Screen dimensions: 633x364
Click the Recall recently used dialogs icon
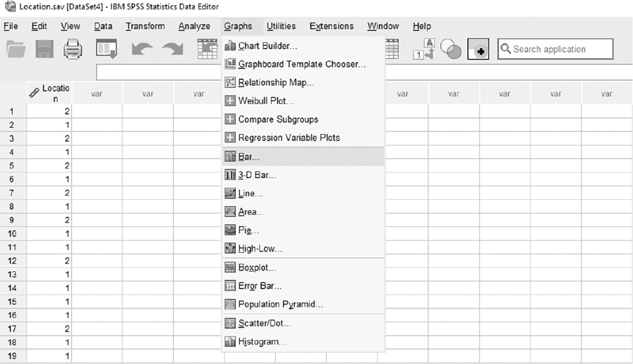(107, 49)
